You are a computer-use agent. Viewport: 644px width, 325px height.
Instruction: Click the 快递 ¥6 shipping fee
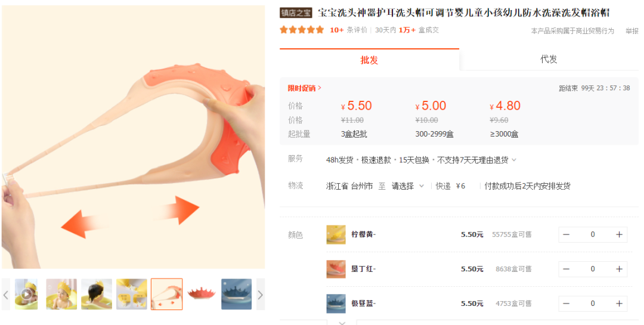451,186
